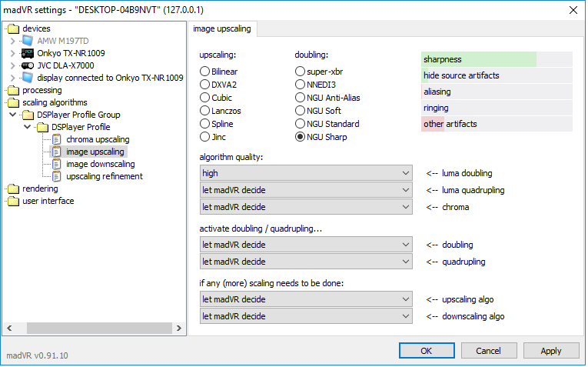The image size is (588, 367).
Task: Click the OK button
Action: coord(427,351)
